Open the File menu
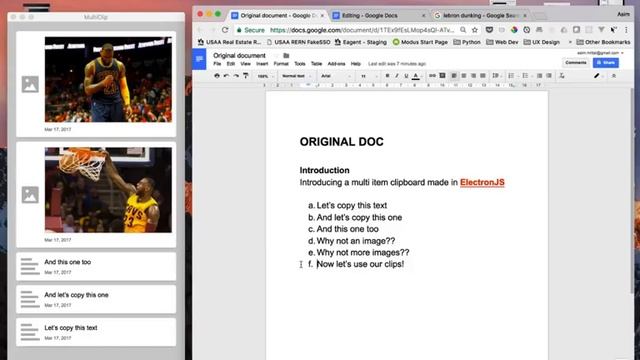 click(x=217, y=64)
